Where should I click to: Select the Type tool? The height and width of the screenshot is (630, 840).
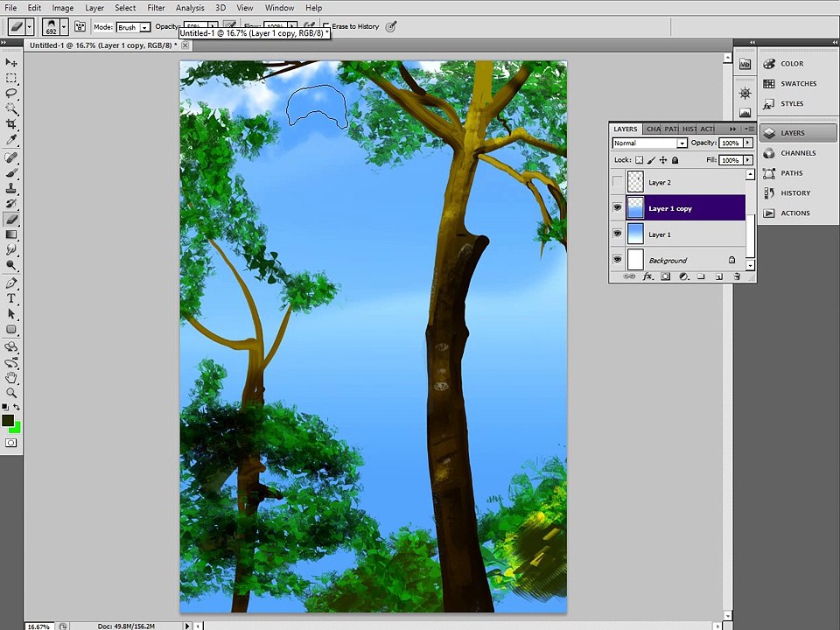coord(11,298)
